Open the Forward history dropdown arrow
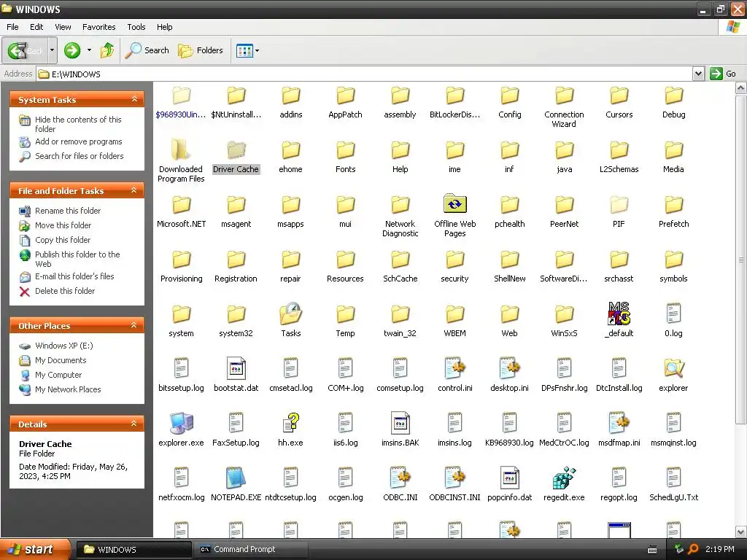The height and width of the screenshot is (560, 747). click(89, 50)
